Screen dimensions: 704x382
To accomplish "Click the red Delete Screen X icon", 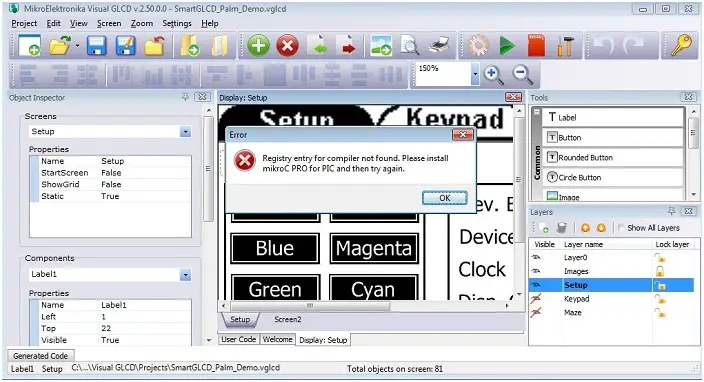I will (287, 46).
